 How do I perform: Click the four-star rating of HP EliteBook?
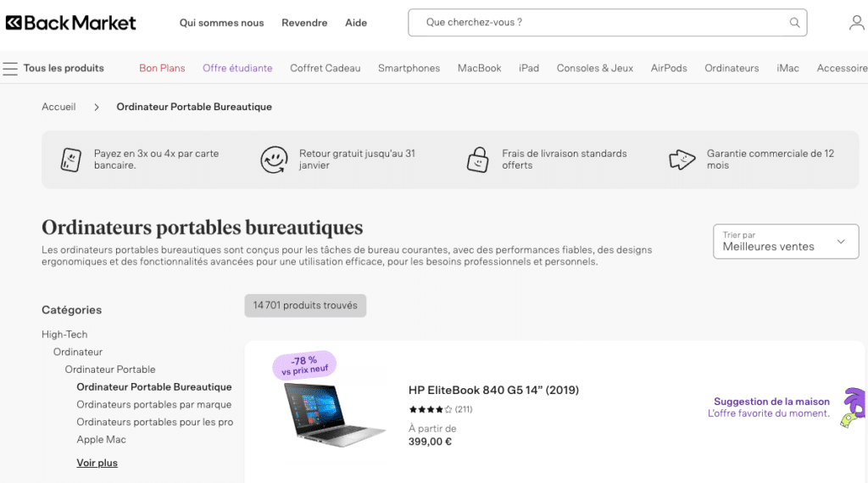[430, 409]
